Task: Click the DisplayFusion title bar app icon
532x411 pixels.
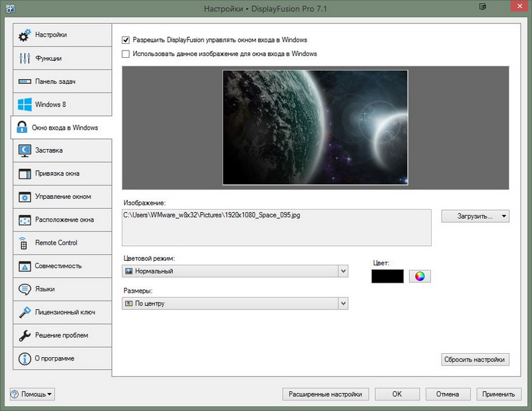Action: (10, 9)
